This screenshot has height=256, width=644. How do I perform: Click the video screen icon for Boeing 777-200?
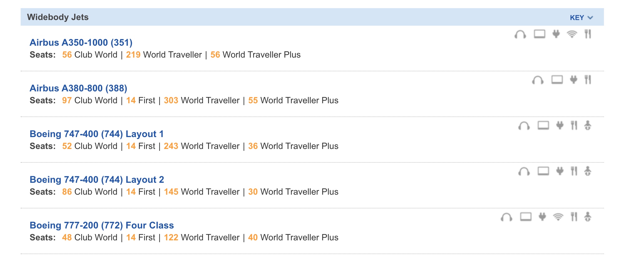526,217
